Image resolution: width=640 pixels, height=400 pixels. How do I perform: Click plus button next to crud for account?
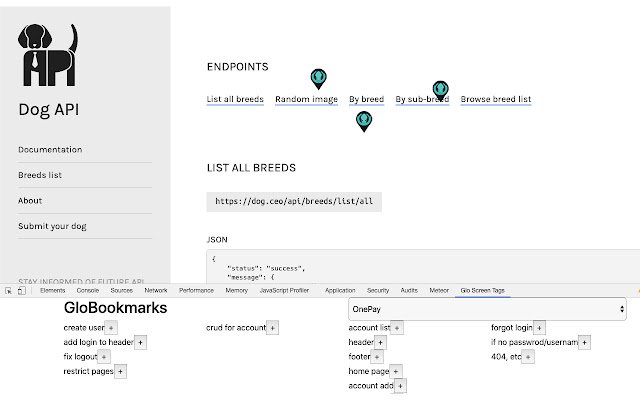272,328
